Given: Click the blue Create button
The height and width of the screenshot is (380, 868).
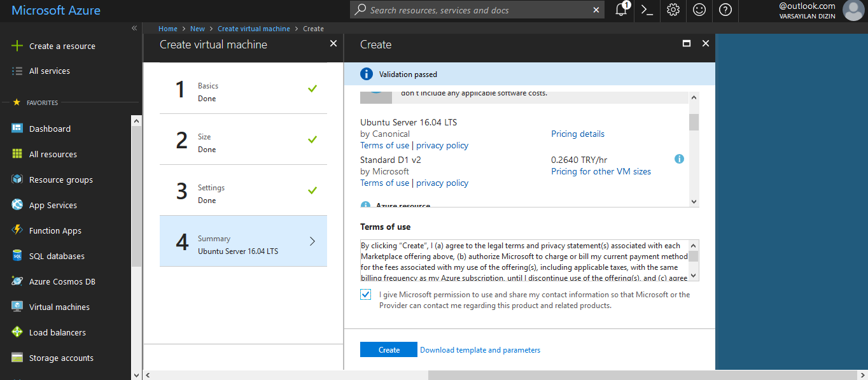Looking at the screenshot, I should pos(389,349).
